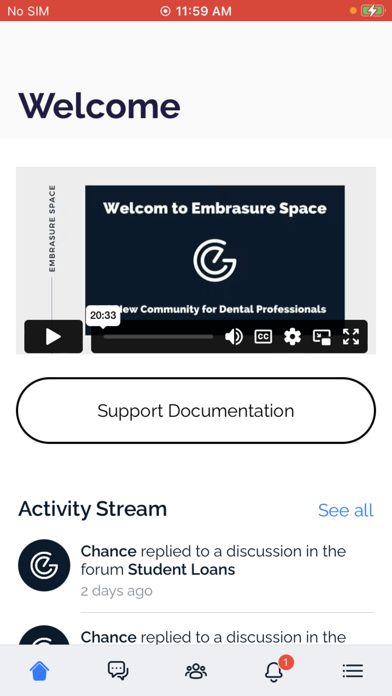Image resolution: width=392 pixels, height=696 pixels.
Task: Open video settings gear
Action: click(x=292, y=337)
